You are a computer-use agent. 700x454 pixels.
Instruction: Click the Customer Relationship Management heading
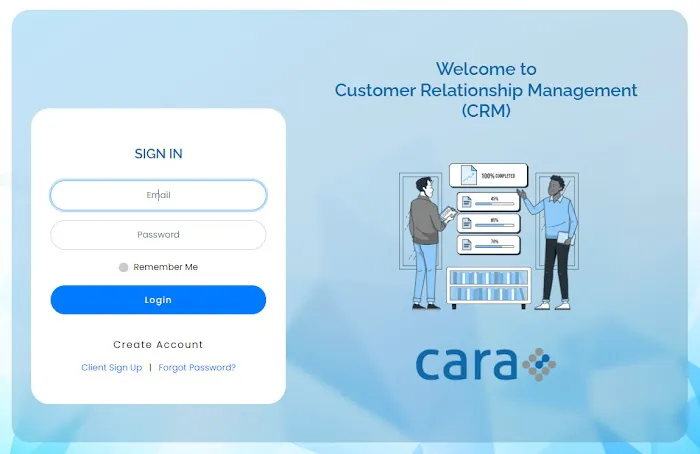tap(486, 90)
